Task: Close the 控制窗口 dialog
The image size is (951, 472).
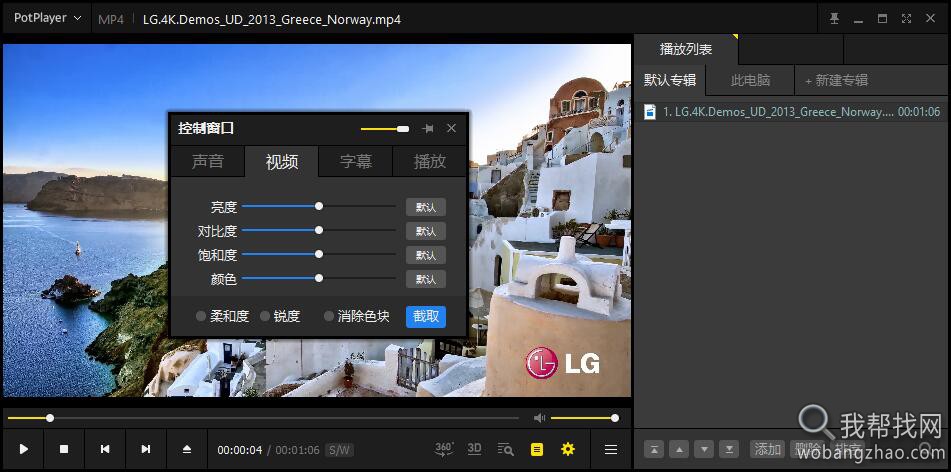Action: tap(451, 128)
